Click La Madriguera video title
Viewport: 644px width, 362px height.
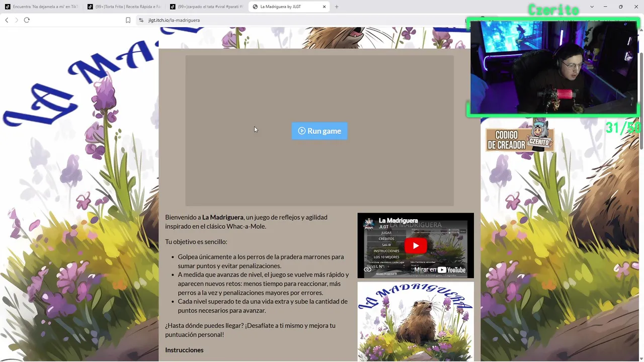(398, 221)
